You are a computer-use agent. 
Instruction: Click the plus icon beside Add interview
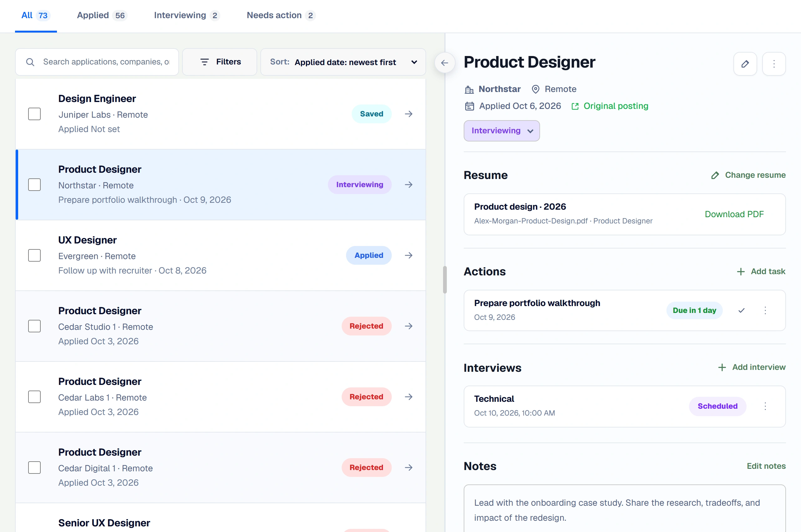(x=722, y=367)
